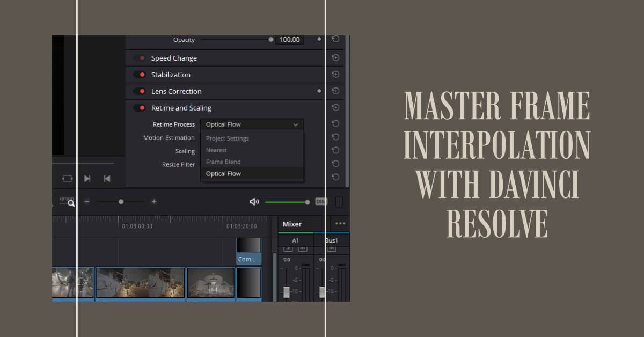The image size is (644, 337).
Task: Click the skip to first frame icon
Action: pyautogui.click(x=107, y=178)
